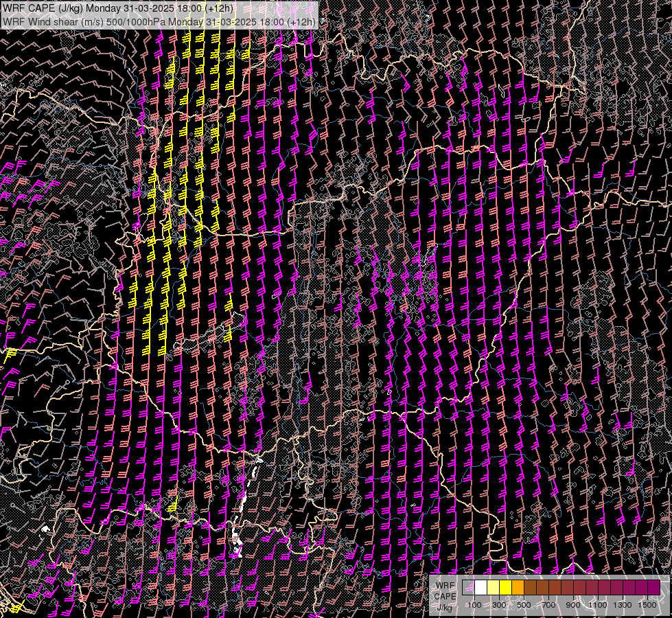This screenshot has width=672, height=618.
Task: Click legend value 1300
Action: coord(623,605)
